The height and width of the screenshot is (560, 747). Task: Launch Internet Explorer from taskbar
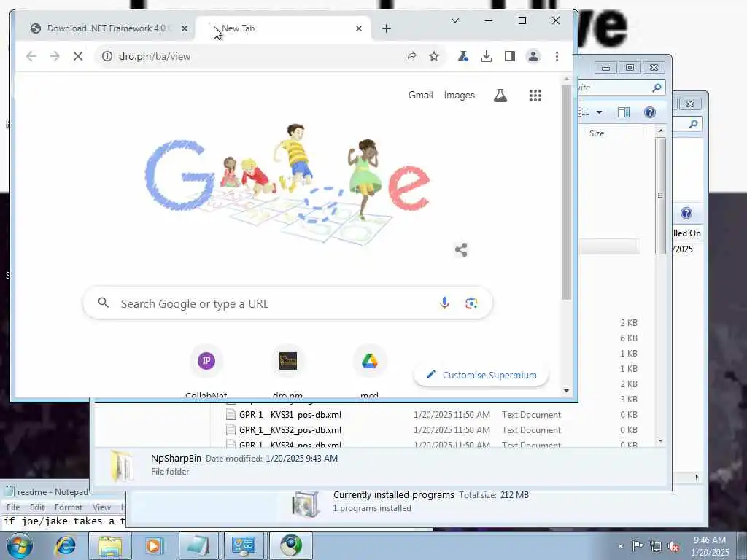(x=65, y=545)
